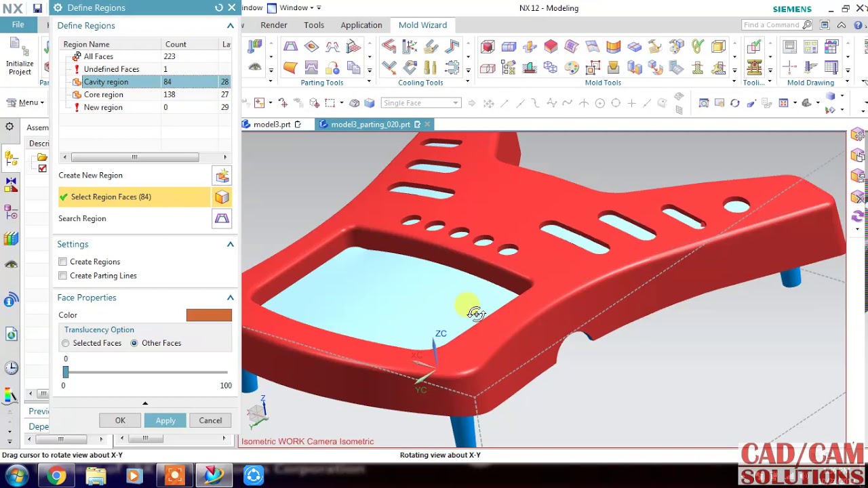Screen dimensions: 868x488
Task: Reset the Define Regions dialog
Action: pyautogui.click(x=218, y=8)
